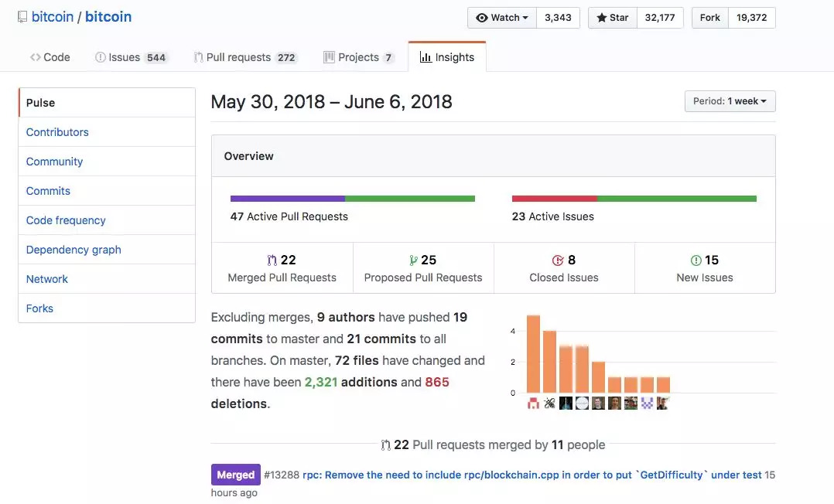Screen dimensions: 834x504
Task: Select Code frequency in sidebar
Action: [66, 220]
